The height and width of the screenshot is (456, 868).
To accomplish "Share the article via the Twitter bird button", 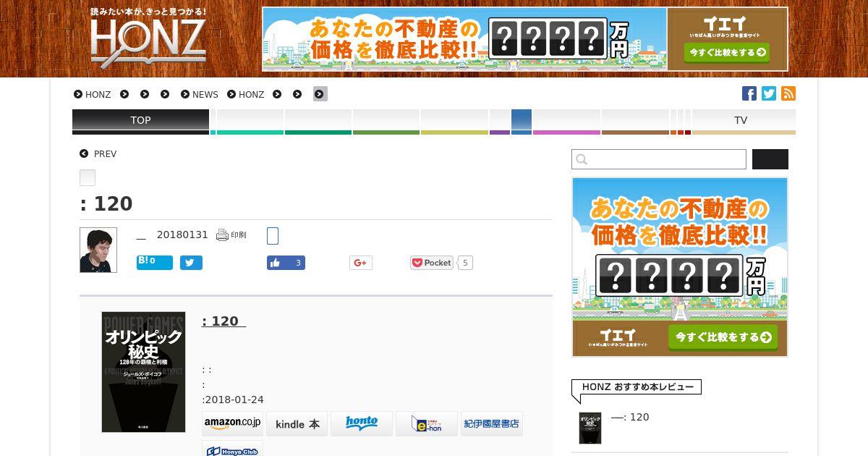I will (x=191, y=263).
